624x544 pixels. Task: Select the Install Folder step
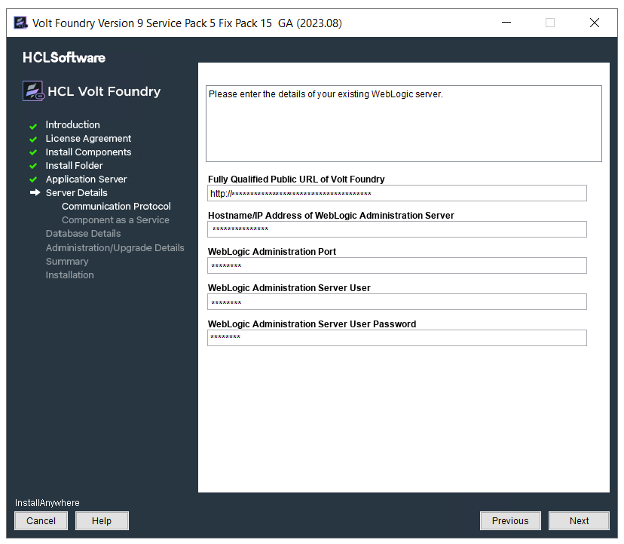tap(74, 166)
